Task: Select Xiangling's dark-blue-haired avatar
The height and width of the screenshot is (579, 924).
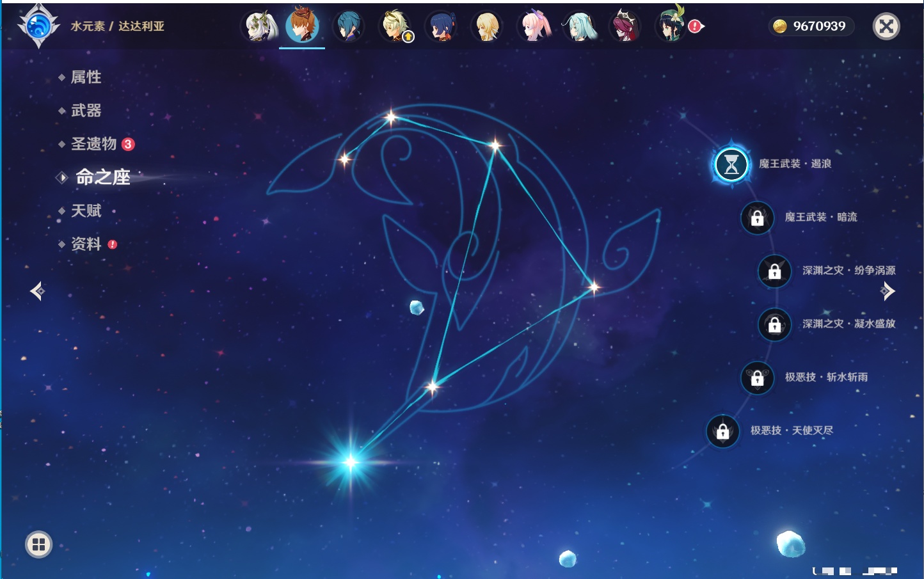Action: pos(442,26)
